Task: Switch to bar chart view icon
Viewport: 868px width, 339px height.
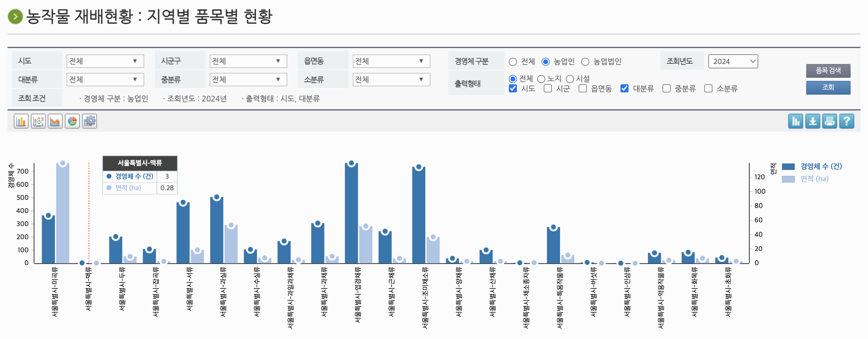Action: [x=21, y=121]
